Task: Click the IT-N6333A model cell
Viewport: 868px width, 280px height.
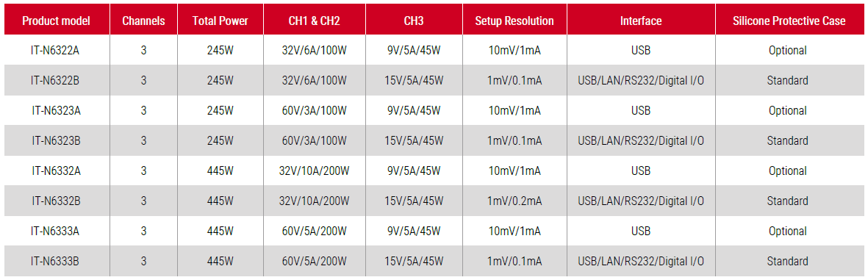Action: point(56,231)
